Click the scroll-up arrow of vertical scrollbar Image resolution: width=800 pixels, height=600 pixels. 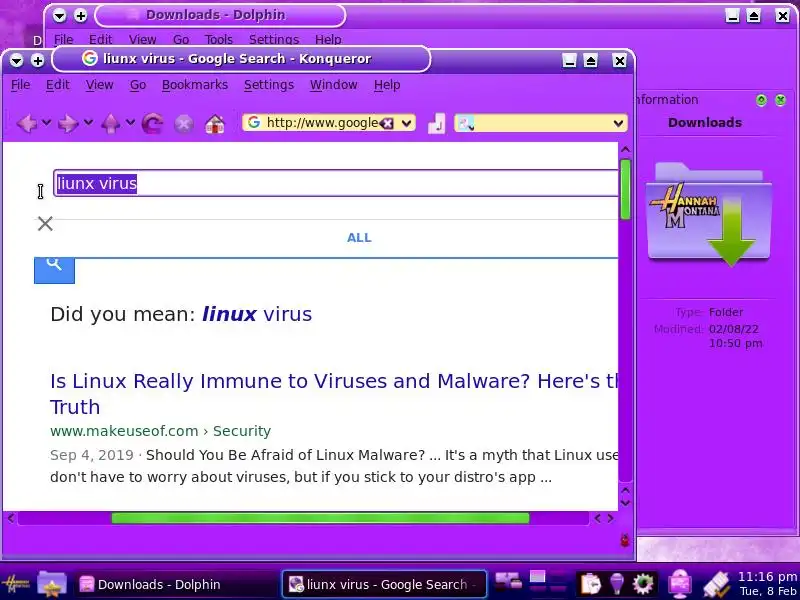click(625, 149)
